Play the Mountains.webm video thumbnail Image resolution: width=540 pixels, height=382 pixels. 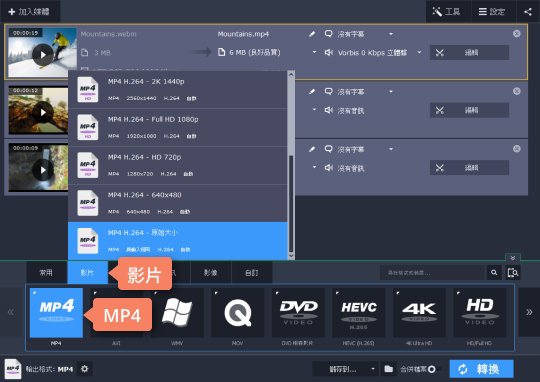point(43,54)
